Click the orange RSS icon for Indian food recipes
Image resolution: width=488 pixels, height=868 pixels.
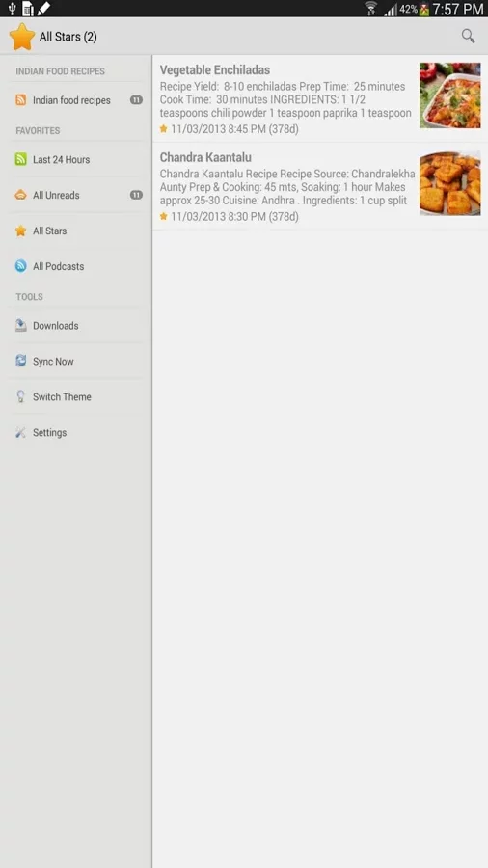(20, 100)
